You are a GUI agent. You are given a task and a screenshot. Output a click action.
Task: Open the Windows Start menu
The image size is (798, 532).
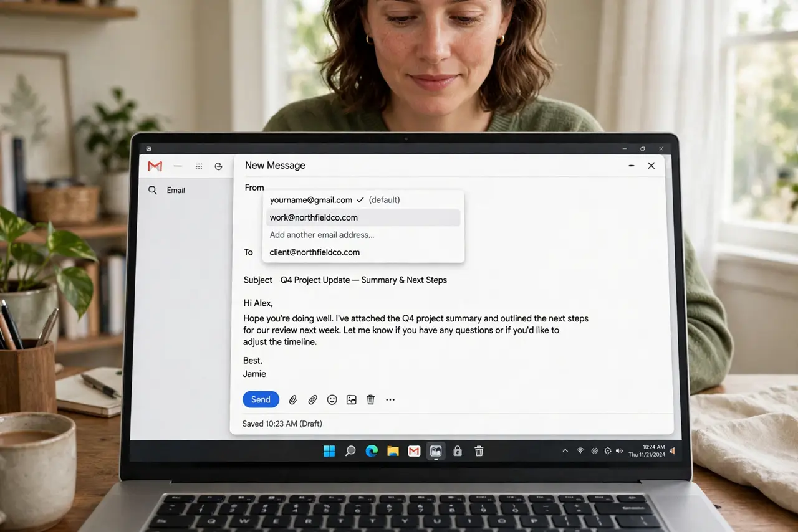(329, 451)
